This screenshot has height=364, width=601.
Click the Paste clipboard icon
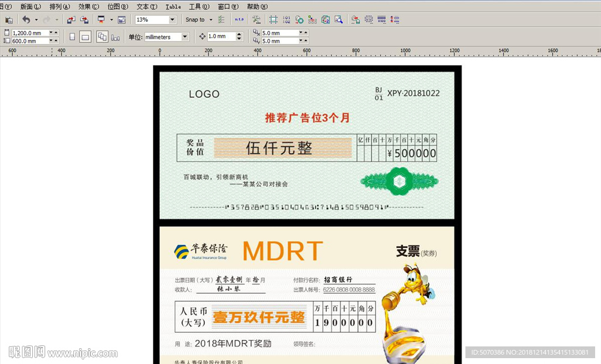pos(9,20)
